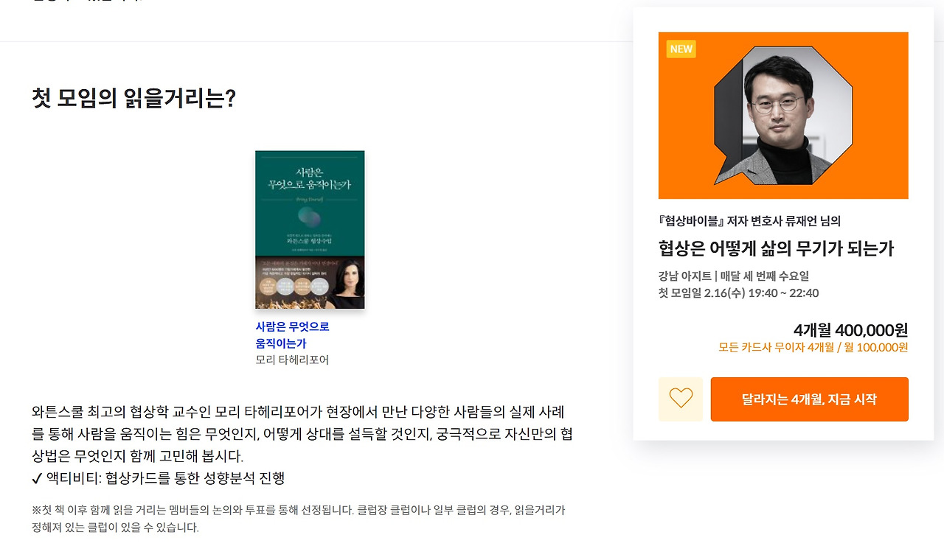The image size is (944, 560).
Task: Click the 4개월 400,000원 price
Action: click(850, 330)
